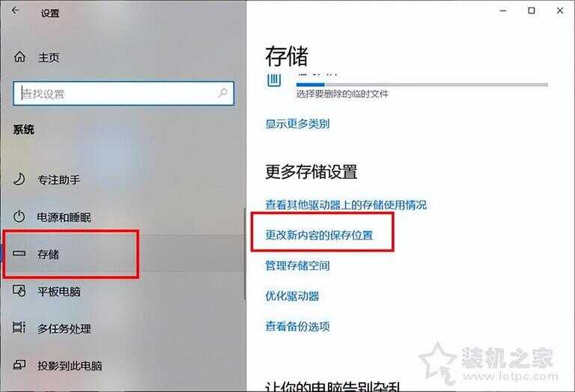This screenshot has height=392, width=575.
Task: Click the 查找设置 search field
Action: tap(124, 94)
